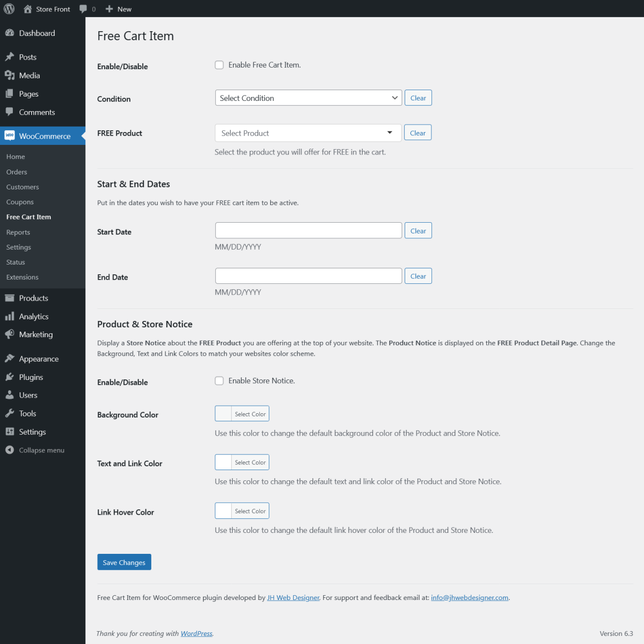
Task: Enable the Store Notice checkbox
Action: [x=219, y=380]
